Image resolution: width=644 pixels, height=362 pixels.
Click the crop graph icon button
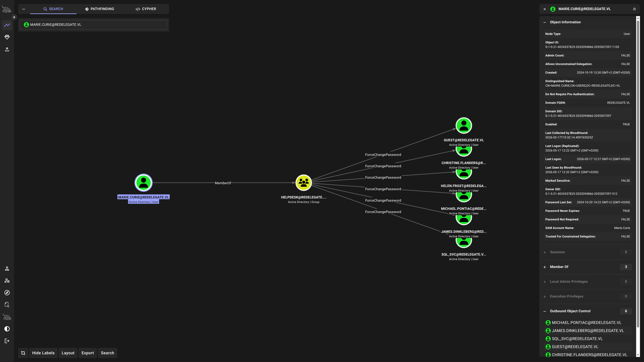23,353
